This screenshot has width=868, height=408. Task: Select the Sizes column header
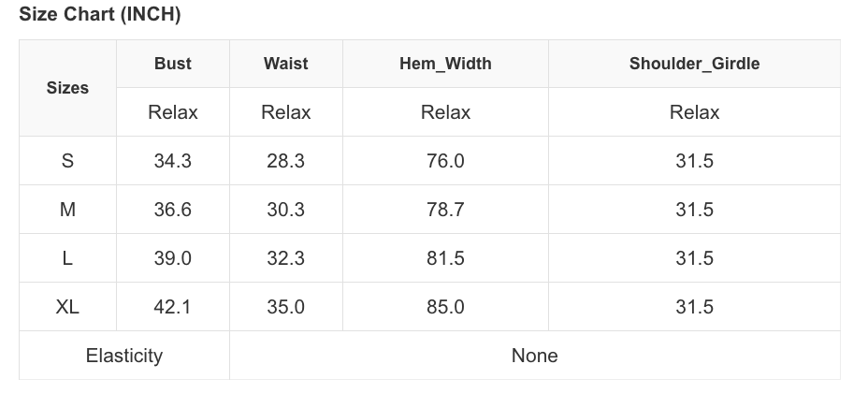[x=67, y=88]
